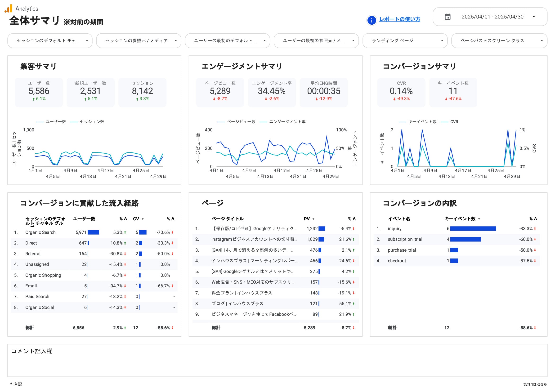Image resolution: width=555 pixels, height=392 pixels.
Task: Sort by ページ タイトル column header
Action: tap(228, 219)
